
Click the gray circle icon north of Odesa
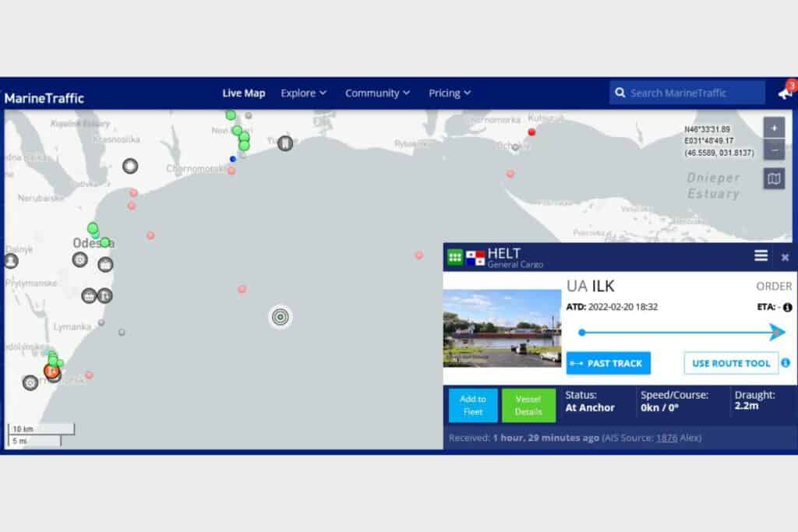point(130,166)
